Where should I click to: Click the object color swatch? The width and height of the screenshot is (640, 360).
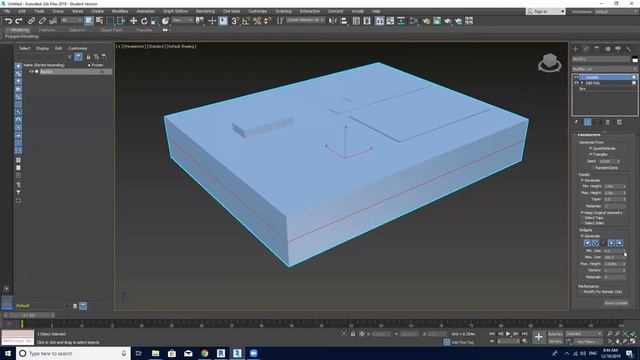click(635, 60)
